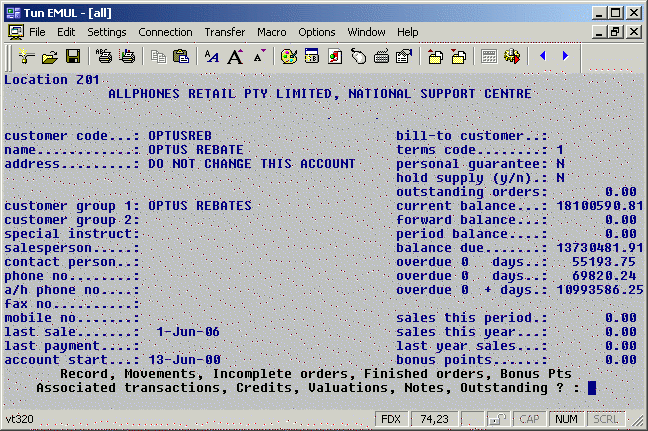The width and height of the screenshot is (648, 431).
Task: Save with the floppy disk icon
Action: click(x=73, y=56)
